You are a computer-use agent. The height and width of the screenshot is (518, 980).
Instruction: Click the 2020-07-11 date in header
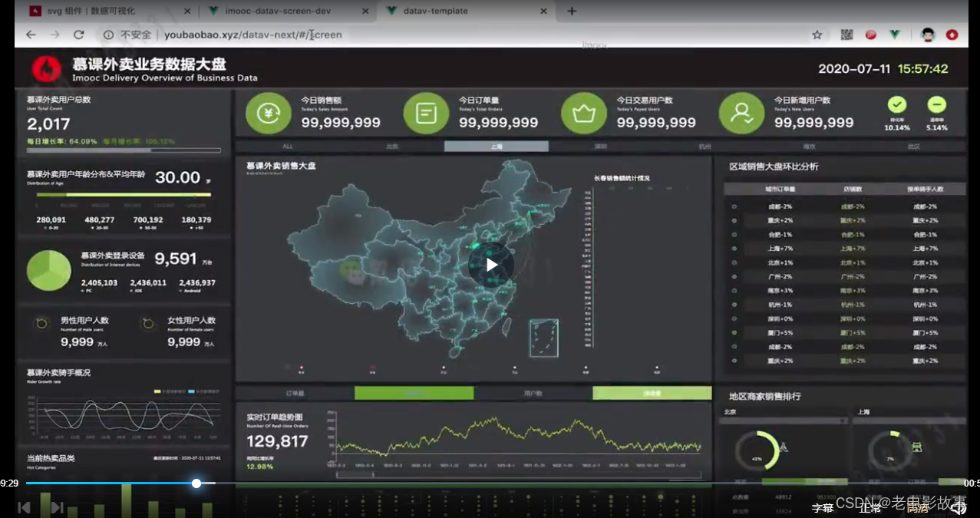coord(854,69)
